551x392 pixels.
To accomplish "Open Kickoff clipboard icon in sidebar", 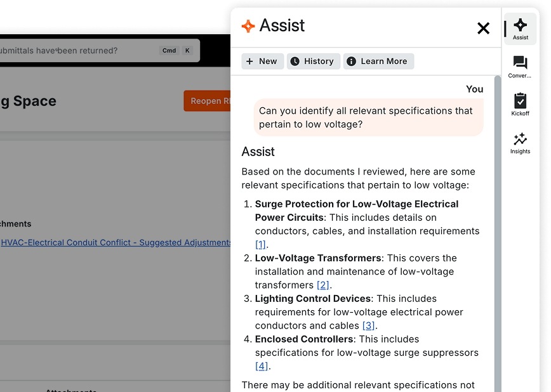I will 520,104.
